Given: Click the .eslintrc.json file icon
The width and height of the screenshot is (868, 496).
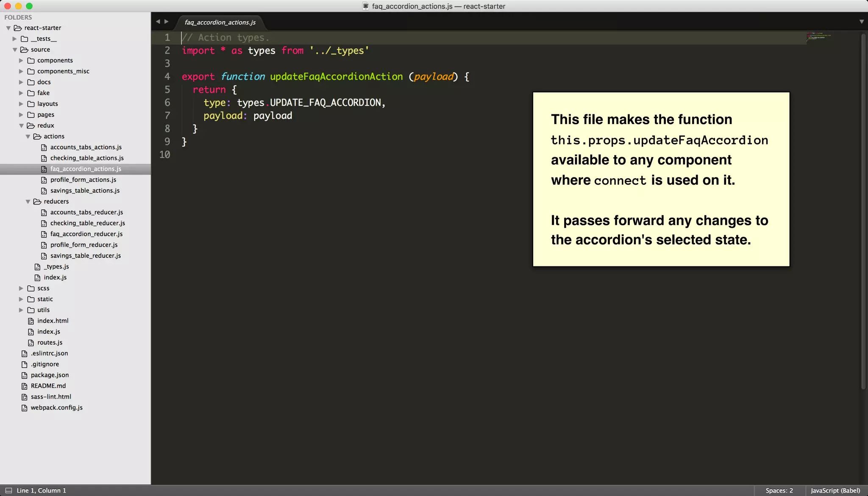Looking at the screenshot, I should coord(24,354).
